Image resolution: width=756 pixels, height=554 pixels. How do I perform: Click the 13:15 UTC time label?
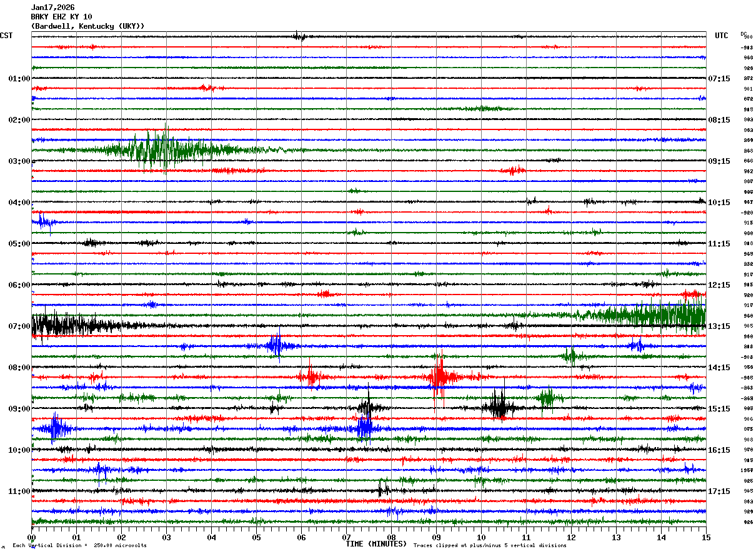coord(719,326)
